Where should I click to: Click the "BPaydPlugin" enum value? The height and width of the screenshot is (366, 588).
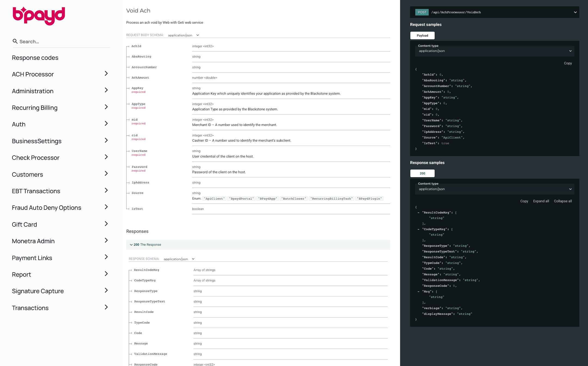(370, 199)
